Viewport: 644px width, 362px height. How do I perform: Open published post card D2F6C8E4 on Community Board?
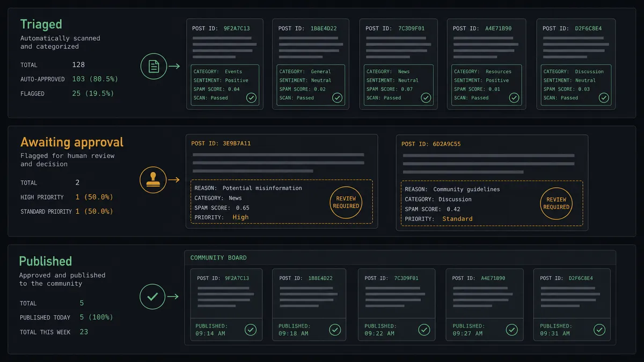point(572,305)
